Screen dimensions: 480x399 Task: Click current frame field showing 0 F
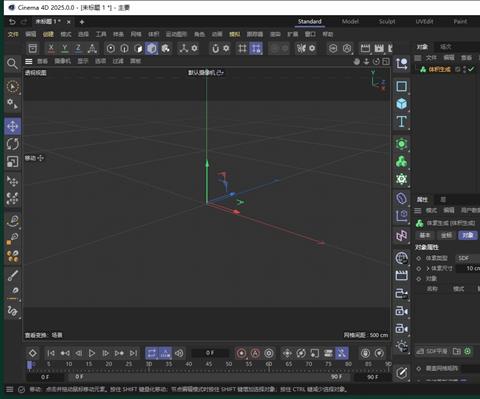210,353
